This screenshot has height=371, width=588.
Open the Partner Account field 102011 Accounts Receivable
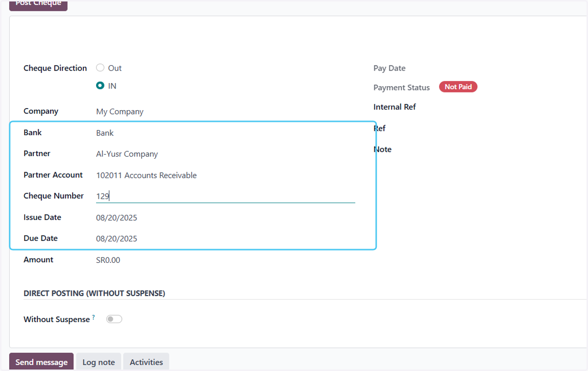coord(225,175)
